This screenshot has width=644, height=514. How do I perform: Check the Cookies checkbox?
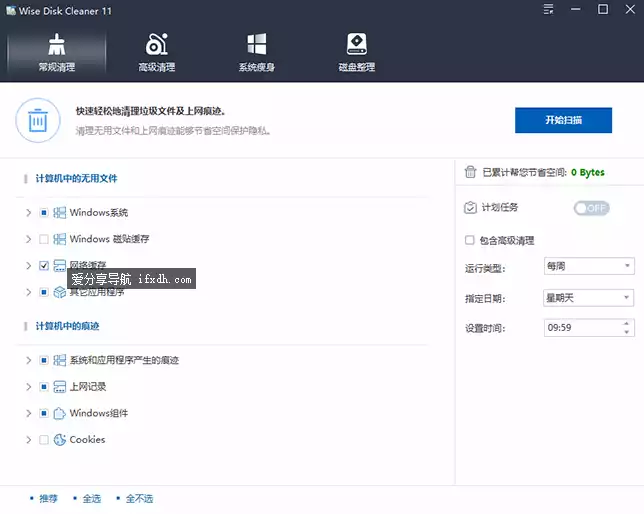44,440
